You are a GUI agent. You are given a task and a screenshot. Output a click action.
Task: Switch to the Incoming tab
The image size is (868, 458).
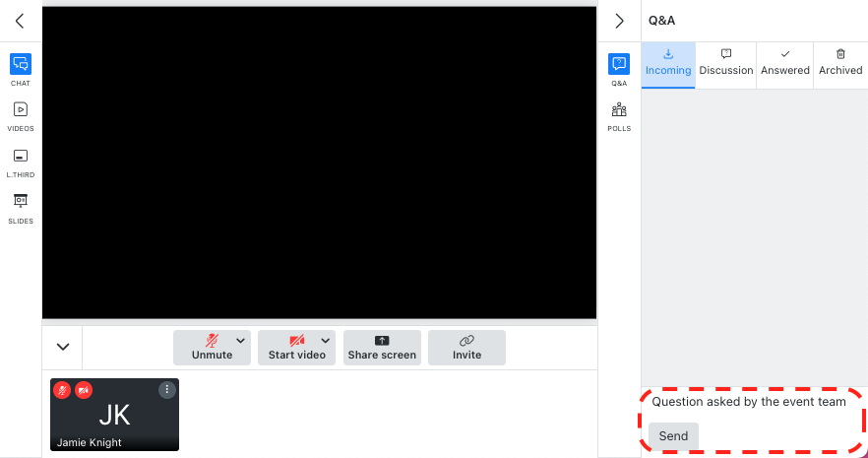click(668, 65)
